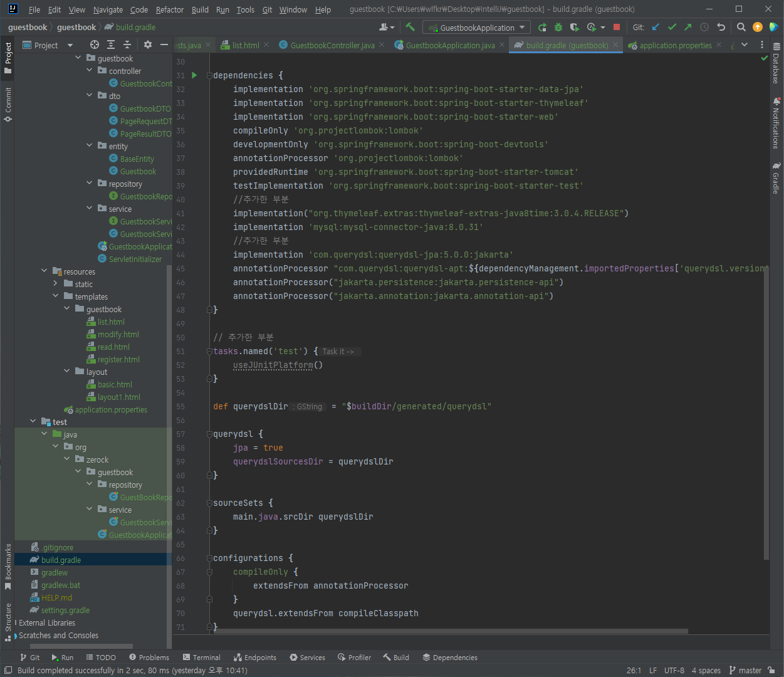Image resolution: width=784 pixels, height=677 pixels.
Task: Open the TODO tool window
Action: click(x=101, y=658)
